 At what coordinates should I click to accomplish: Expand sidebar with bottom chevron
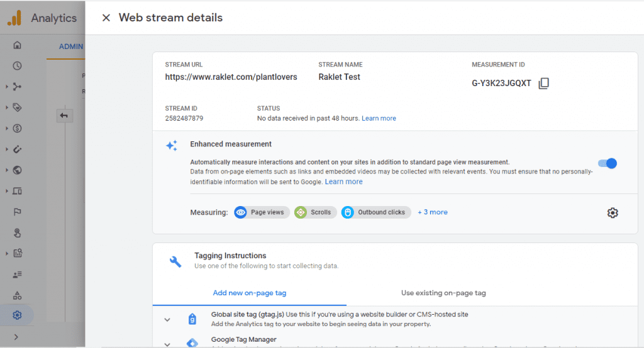(x=16, y=337)
